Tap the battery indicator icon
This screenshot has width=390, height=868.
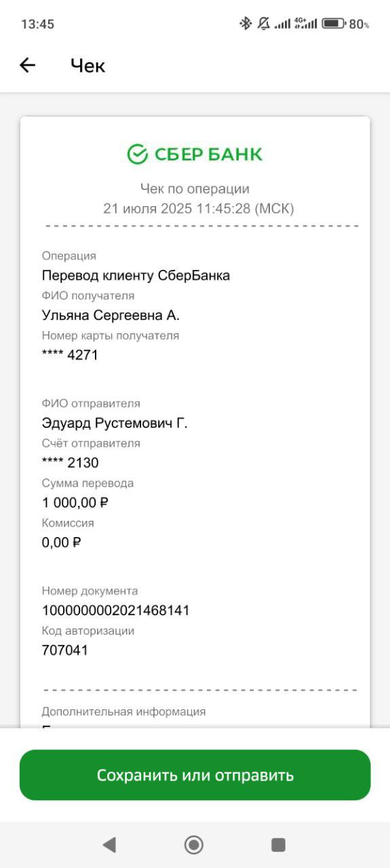334,24
